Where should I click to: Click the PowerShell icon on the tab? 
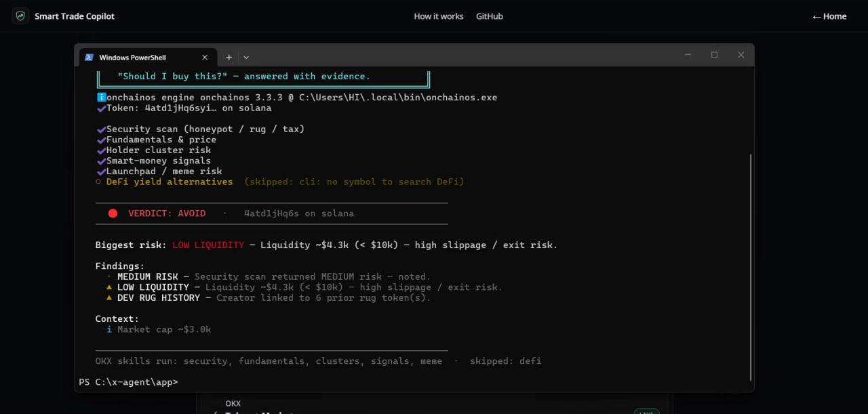click(89, 58)
